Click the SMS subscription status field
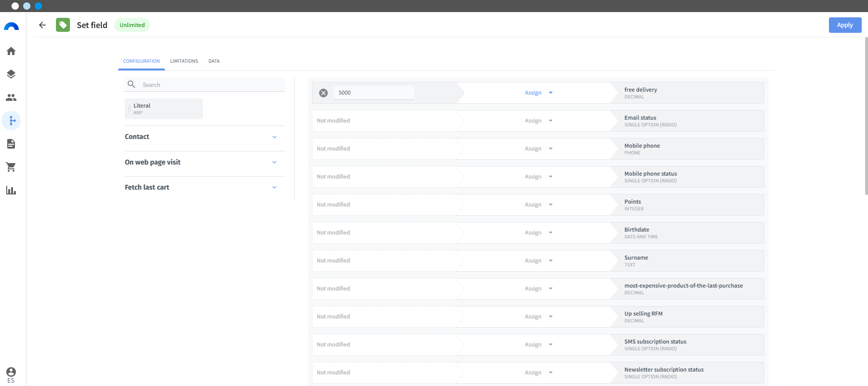868x386 pixels. click(x=687, y=345)
